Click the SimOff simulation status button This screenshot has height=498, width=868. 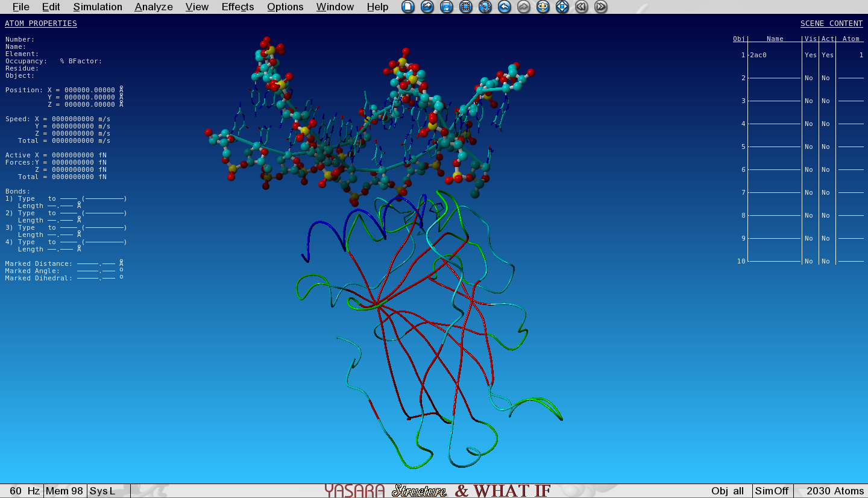[x=772, y=491]
